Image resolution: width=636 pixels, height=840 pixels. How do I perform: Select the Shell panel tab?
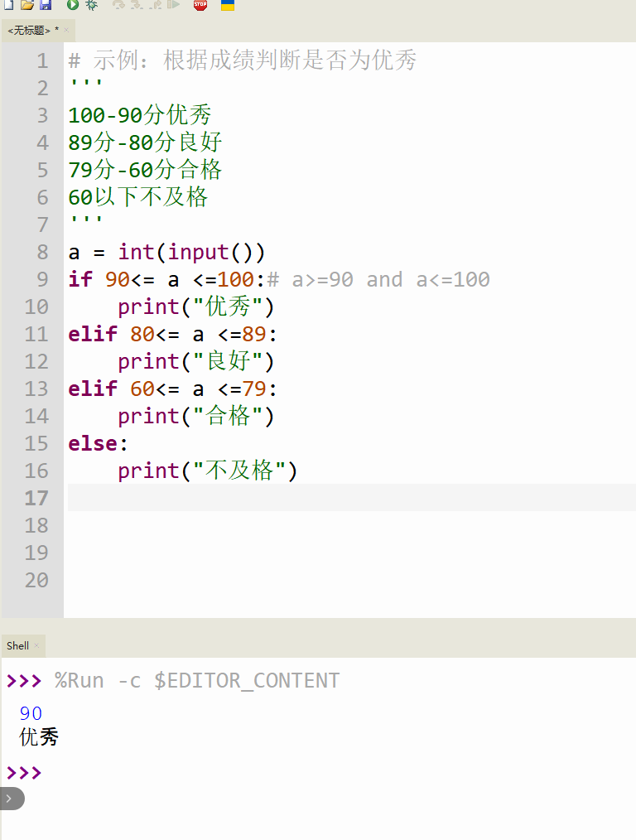[17, 645]
